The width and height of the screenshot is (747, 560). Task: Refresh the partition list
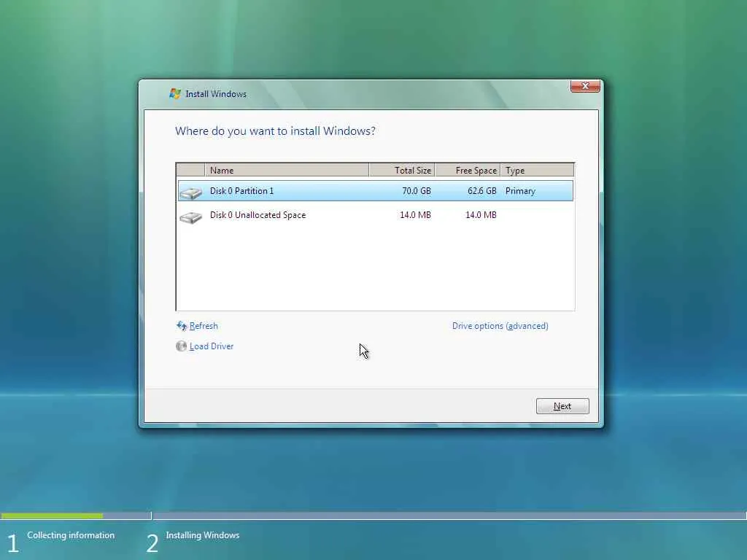[x=204, y=326]
